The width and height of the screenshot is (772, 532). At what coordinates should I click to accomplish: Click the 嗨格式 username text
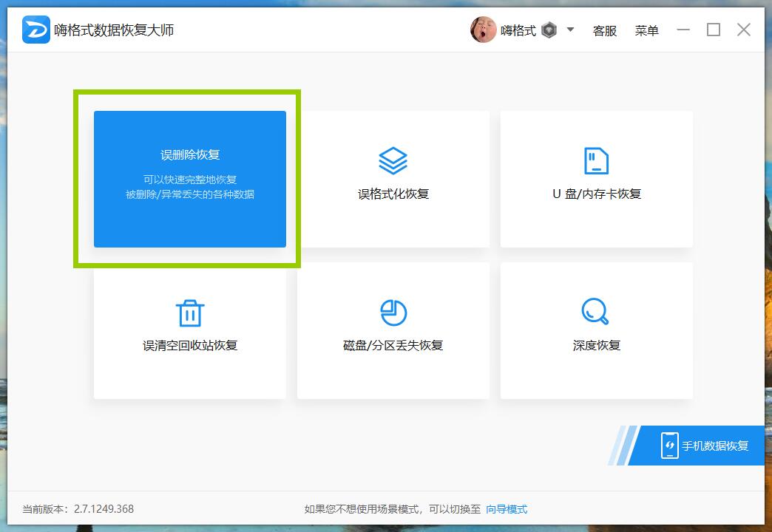518,30
